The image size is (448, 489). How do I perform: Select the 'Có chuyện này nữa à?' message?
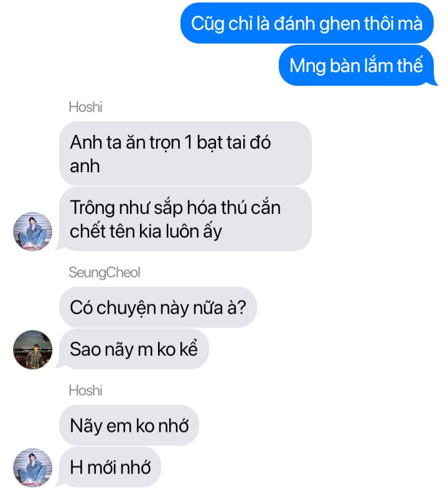click(158, 307)
